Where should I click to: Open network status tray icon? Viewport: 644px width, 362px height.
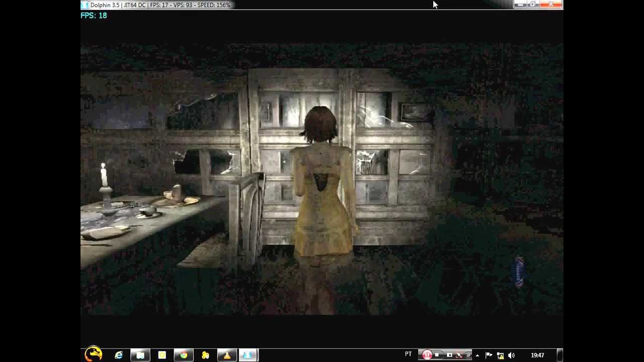500,355
